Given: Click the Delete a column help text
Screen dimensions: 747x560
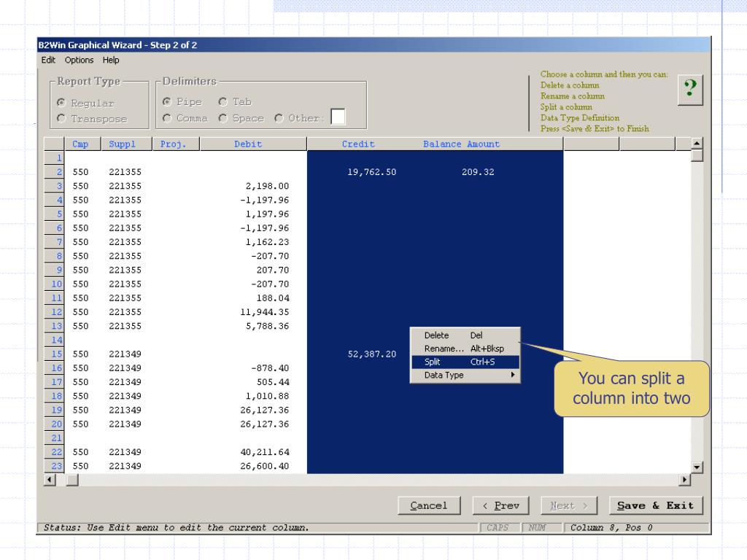Looking at the screenshot, I should (570, 85).
